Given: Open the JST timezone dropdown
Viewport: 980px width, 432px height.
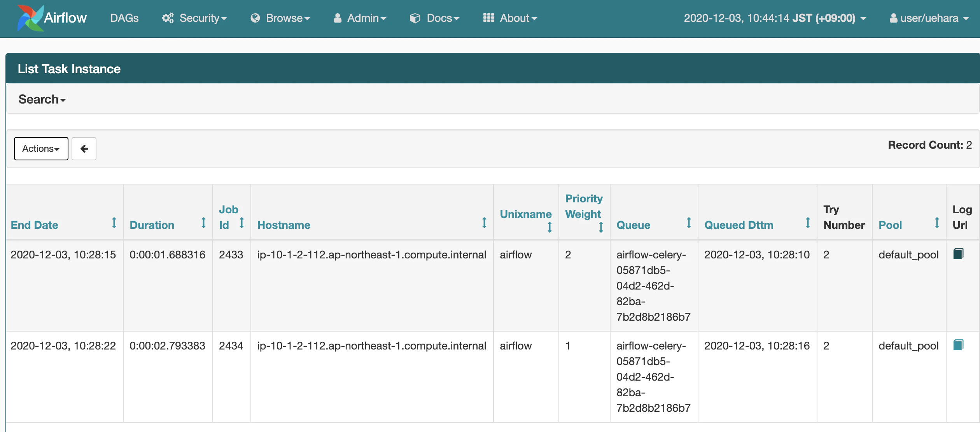Looking at the screenshot, I should pyautogui.click(x=775, y=18).
